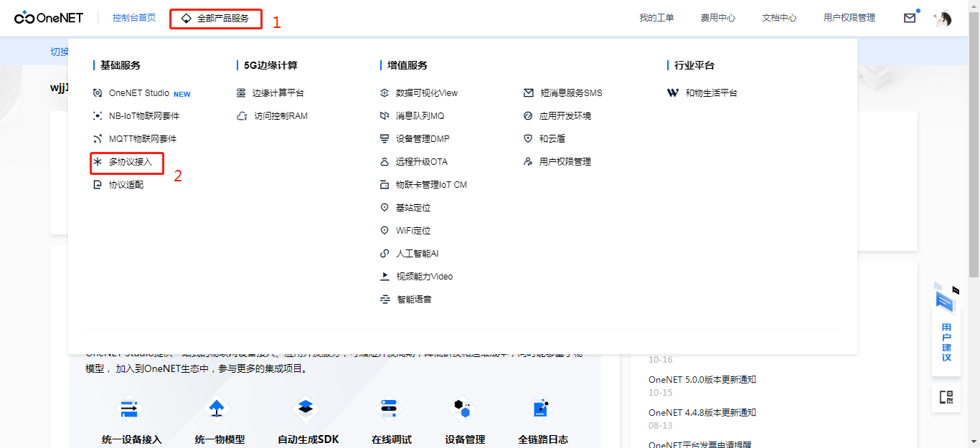The image size is (980, 448).
Task: Click the 边缘计算平台 icon
Action: click(241, 93)
